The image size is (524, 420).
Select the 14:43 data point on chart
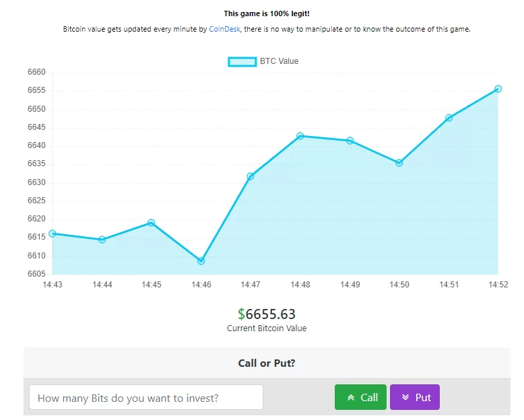(x=53, y=234)
